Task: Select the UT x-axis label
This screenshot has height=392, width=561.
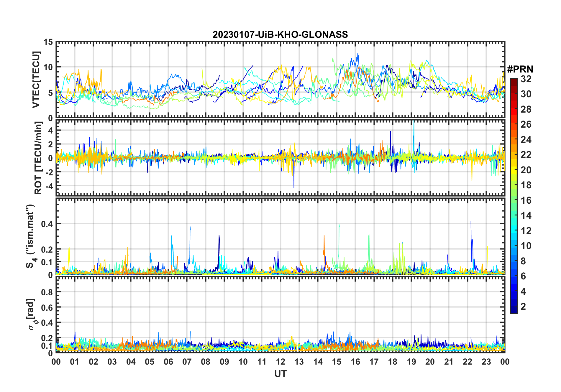Action: pos(280,374)
